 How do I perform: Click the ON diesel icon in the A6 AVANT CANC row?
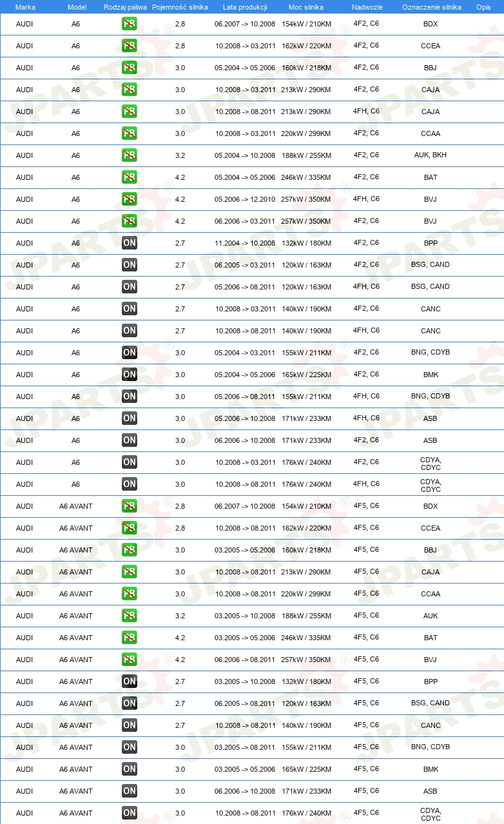(x=130, y=725)
